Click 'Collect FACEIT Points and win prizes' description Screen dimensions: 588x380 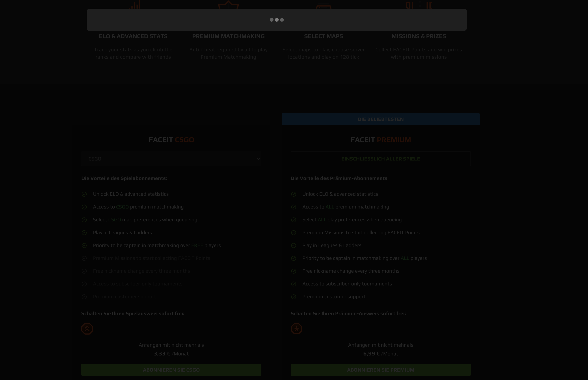(x=419, y=53)
